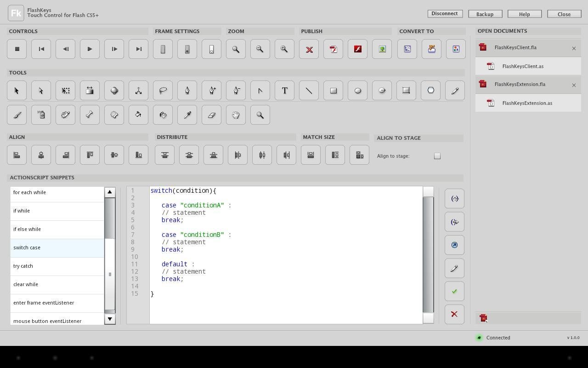Viewport: 588px width, 368px height.
Task: Select the 'clear while' snippet
Action: pyautogui.click(x=57, y=285)
